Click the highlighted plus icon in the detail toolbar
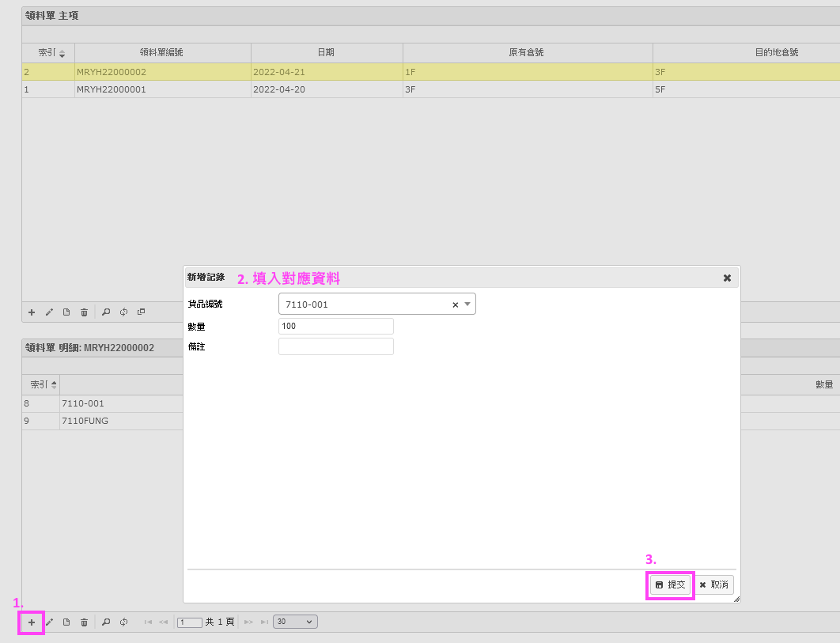The height and width of the screenshot is (643, 840). point(32,622)
